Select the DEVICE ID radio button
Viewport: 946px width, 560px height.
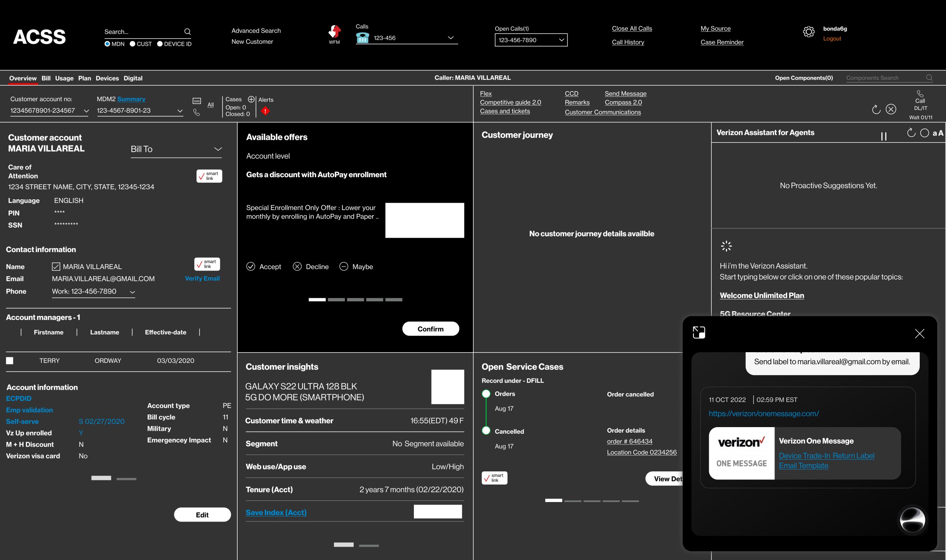tap(160, 44)
